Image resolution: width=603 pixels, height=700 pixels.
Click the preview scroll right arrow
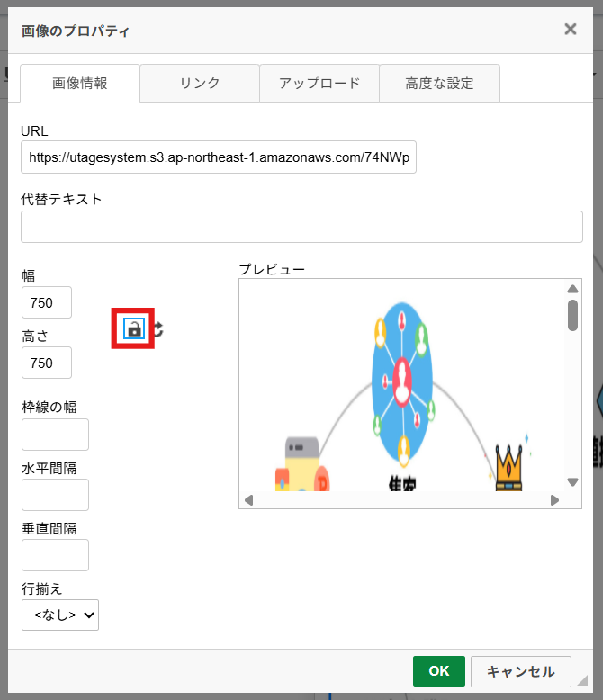click(554, 500)
